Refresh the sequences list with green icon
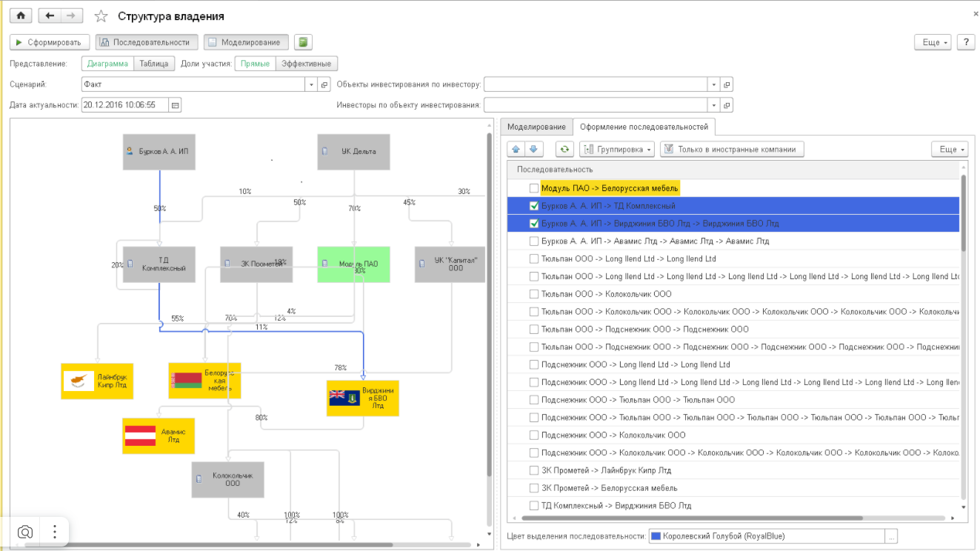The width and height of the screenshot is (980, 551). [x=564, y=150]
